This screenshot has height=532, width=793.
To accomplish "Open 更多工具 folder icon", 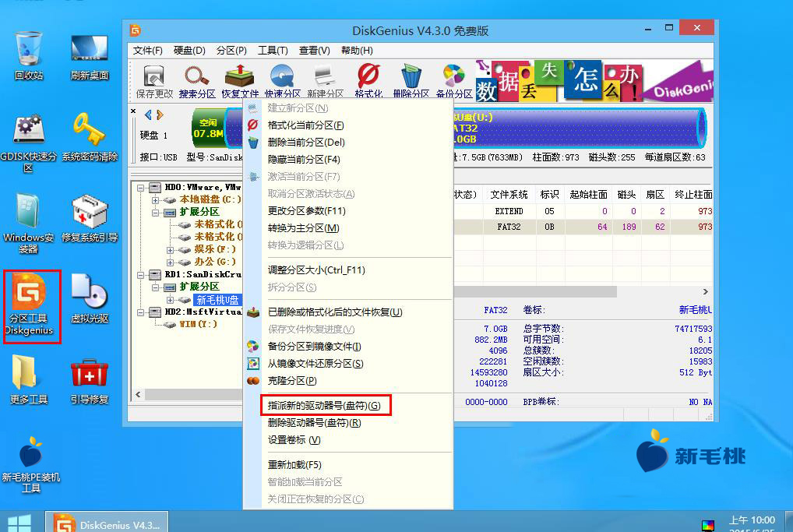I will (28, 379).
